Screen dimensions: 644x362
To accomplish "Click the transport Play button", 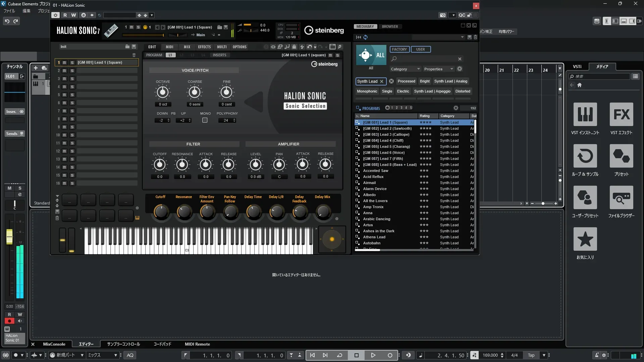I will (x=373, y=355).
